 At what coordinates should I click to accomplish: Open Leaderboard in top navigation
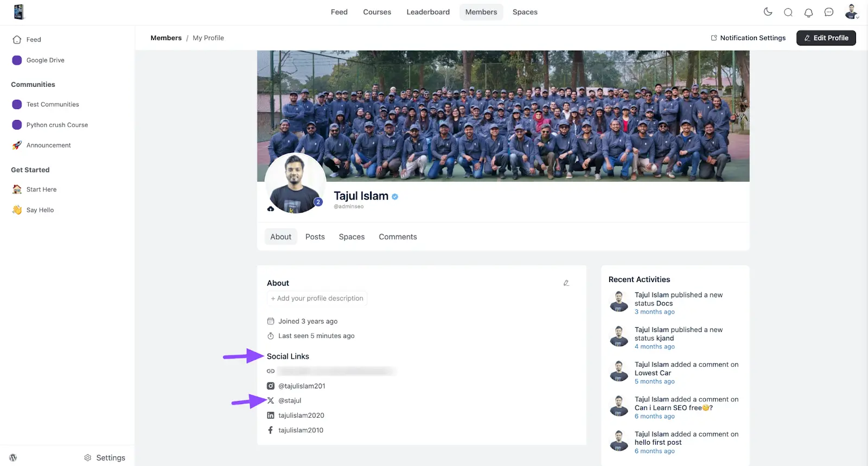(x=428, y=12)
